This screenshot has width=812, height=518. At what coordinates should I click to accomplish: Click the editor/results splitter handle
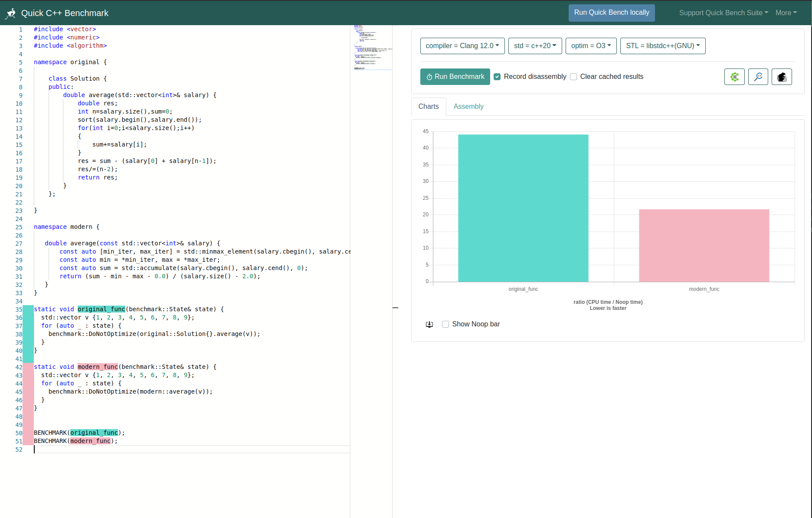(395, 308)
